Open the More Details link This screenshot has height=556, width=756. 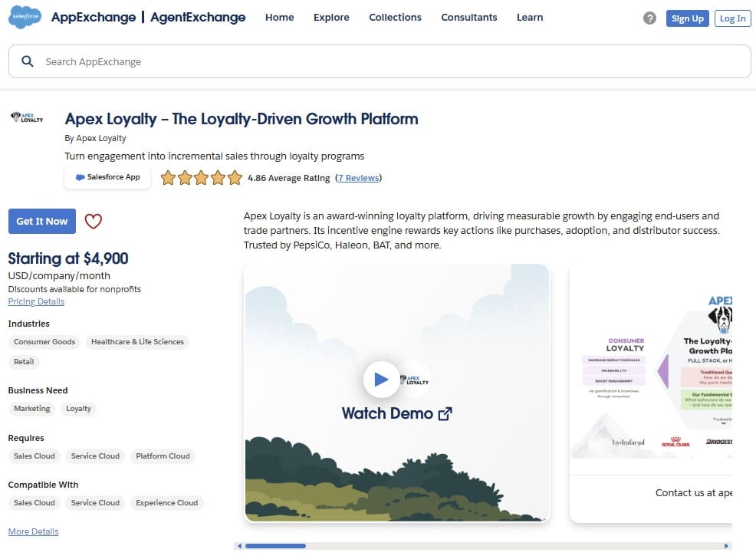click(33, 531)
